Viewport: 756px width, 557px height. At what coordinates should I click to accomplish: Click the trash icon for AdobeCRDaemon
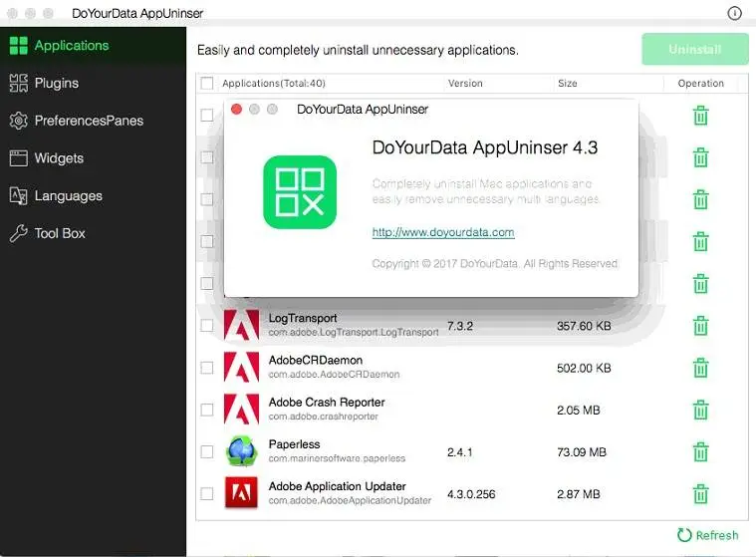coord(700,368)
